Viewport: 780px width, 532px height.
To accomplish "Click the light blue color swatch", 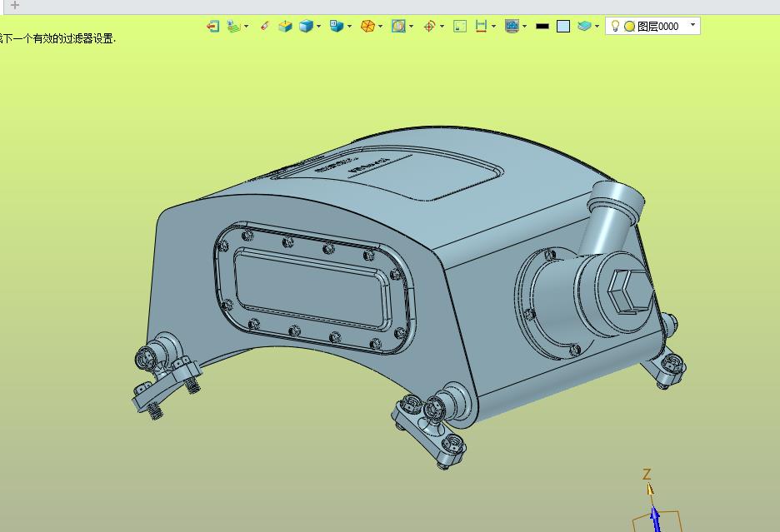I will 563,27.
